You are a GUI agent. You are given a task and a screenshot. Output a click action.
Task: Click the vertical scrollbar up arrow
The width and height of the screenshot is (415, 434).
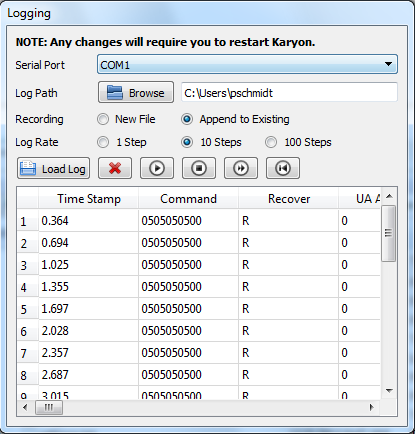pyautogui.click(x=389, y=196)
